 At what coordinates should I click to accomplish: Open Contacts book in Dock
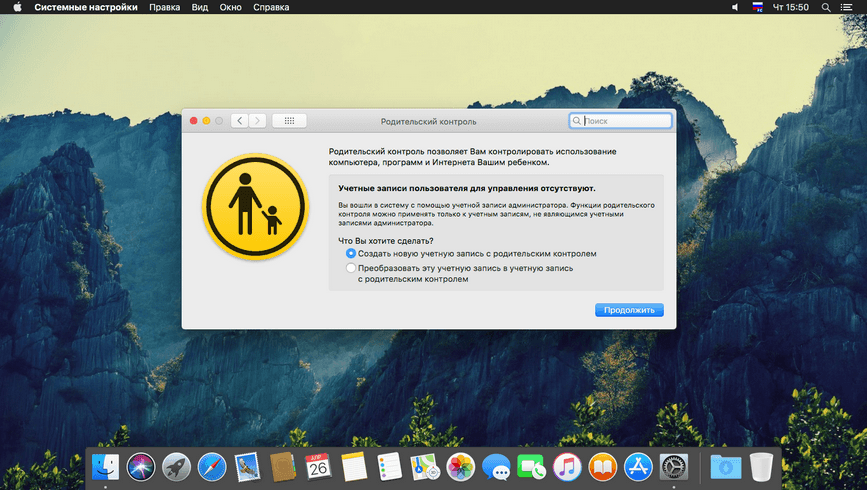pos(283,467)
